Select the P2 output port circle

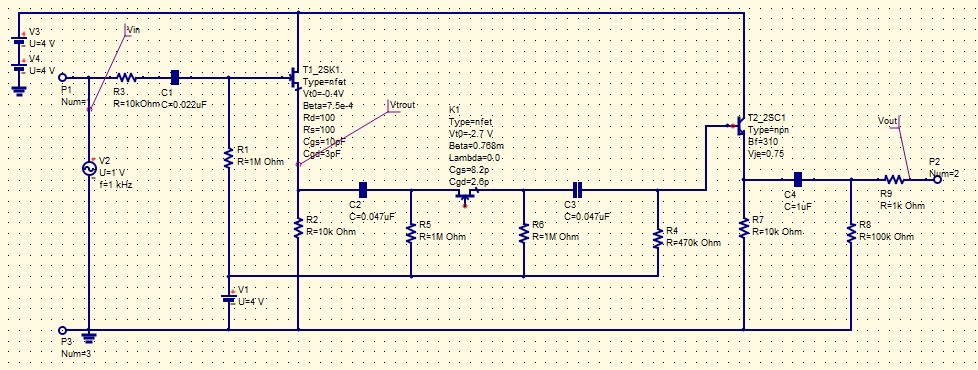tap(936, 180)
